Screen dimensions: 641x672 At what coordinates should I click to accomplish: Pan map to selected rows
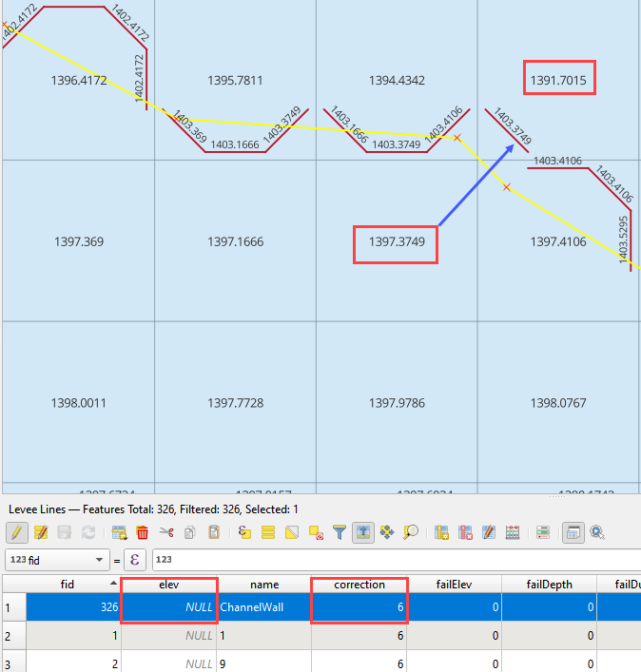387,532
